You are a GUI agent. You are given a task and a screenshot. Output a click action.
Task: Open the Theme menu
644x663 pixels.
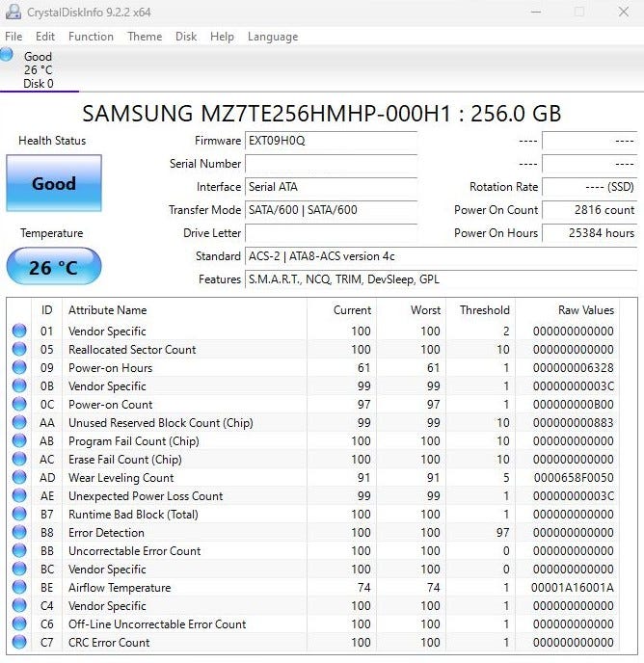[x=145, y=37]
